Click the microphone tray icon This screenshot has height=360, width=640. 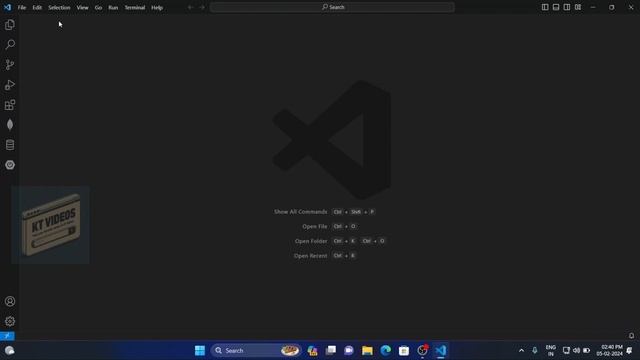[535, 350]
